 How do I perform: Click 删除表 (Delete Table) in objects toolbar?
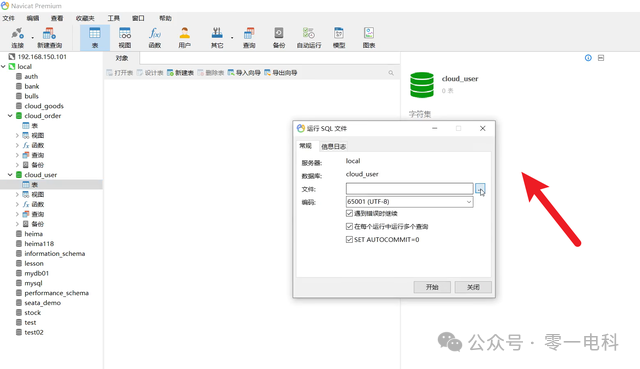211,73
